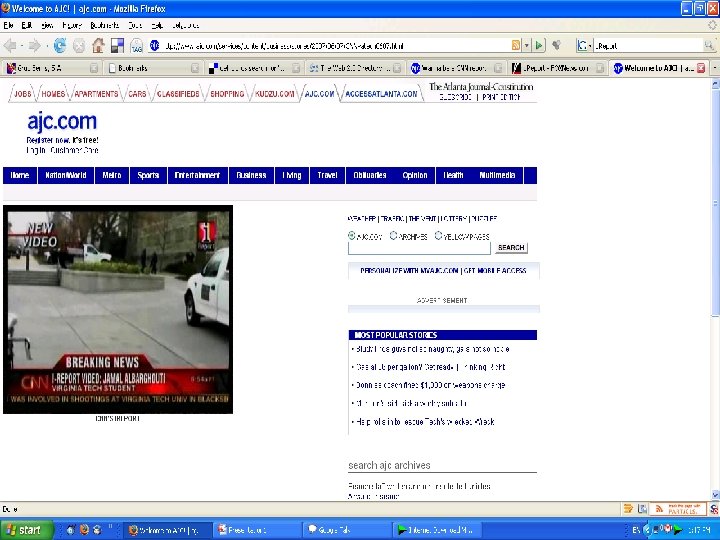The width and height of the screenshot is (720, 540).
Task: Click the Stop loading icon
Action: pos(79,45)
